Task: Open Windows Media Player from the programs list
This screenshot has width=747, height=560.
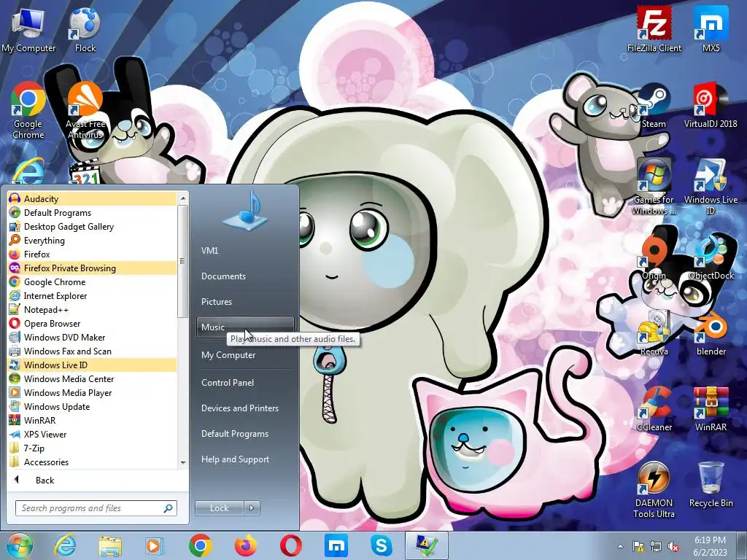Action: pyautogui.click(x=92, y=392)
